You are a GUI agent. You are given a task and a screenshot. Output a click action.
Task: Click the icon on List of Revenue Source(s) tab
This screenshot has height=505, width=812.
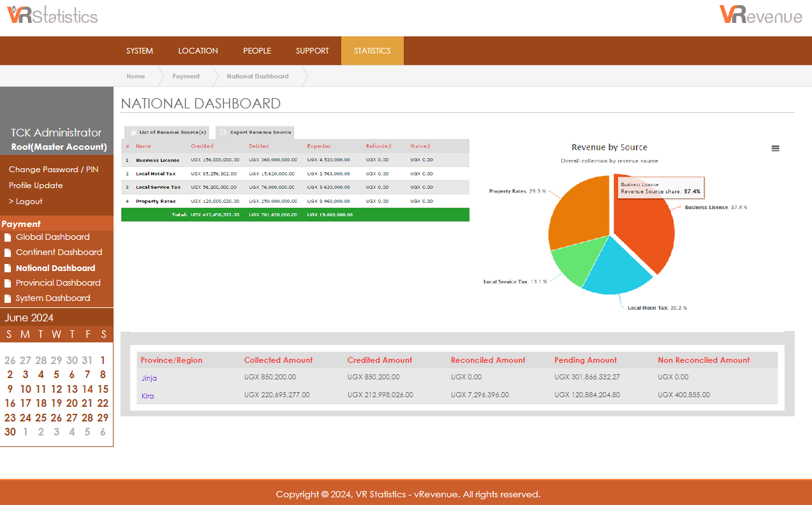133,133
